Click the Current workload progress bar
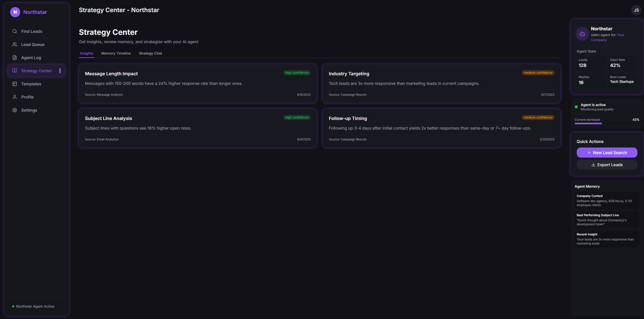 (607, 124)
